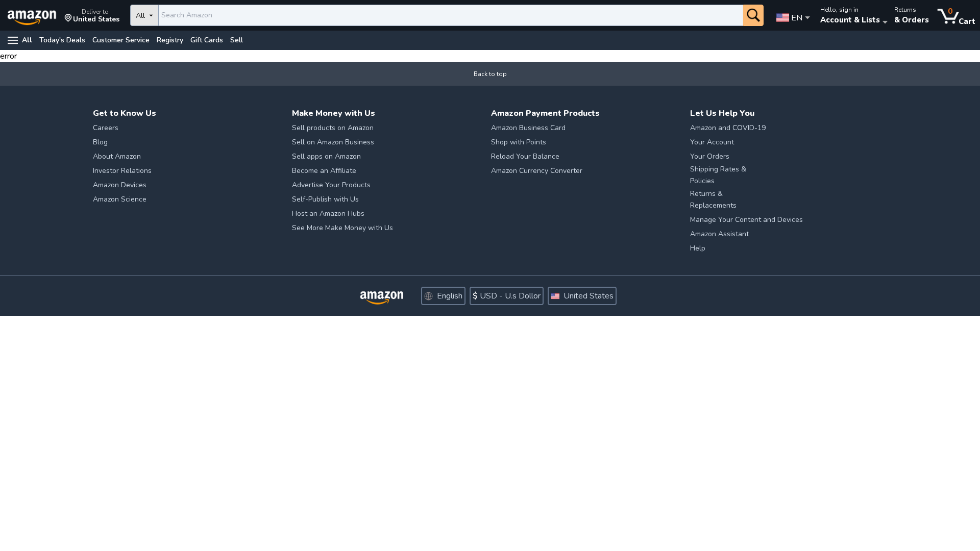The height and width of the screenshot is (551, 980).
Task: Open Registry in the nav bar
Action: 169,40
